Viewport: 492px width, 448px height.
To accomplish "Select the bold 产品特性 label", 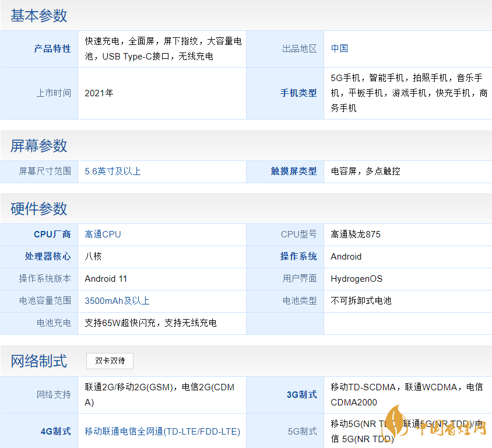I will 52,48.
